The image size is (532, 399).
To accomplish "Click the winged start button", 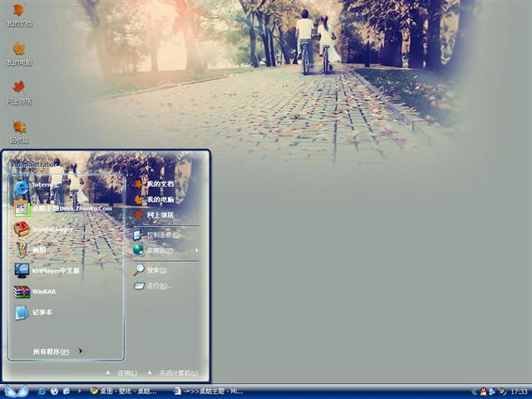I will click(16, 392).
